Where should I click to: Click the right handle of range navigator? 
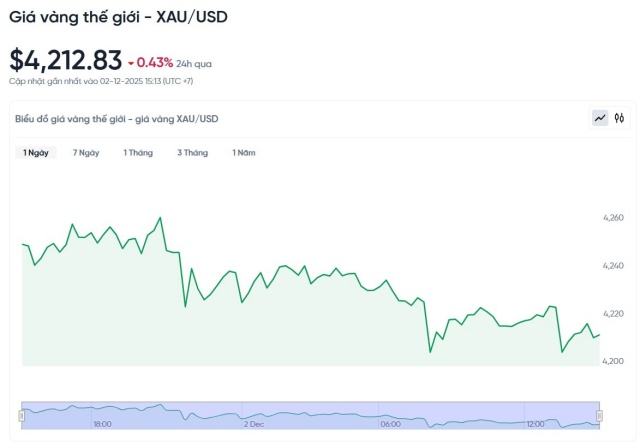(600, 414)
